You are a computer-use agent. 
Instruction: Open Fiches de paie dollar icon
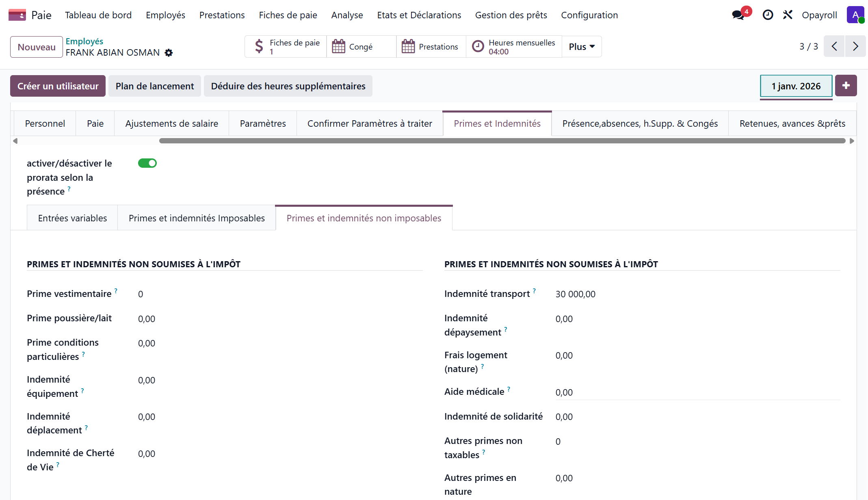pos(259,47)
